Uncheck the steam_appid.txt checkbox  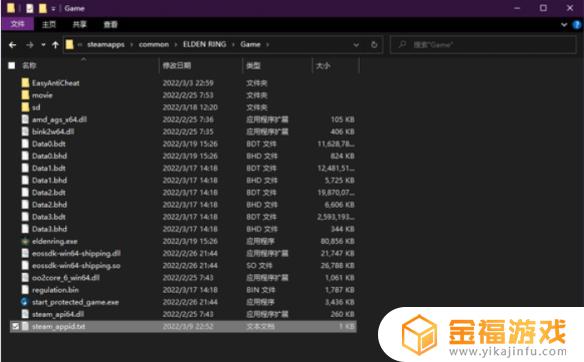click(x=15, y=327)
